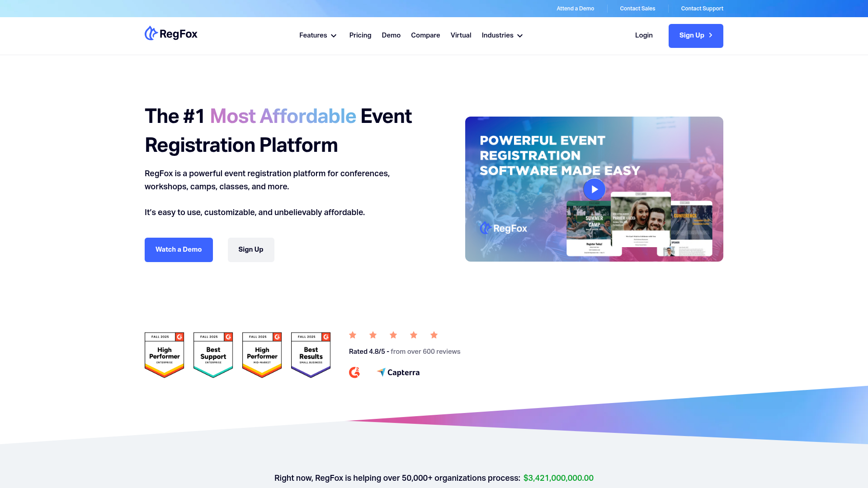Click the hero Sign Up button
This screenshot has width=868, height=488.
(250, 249)
